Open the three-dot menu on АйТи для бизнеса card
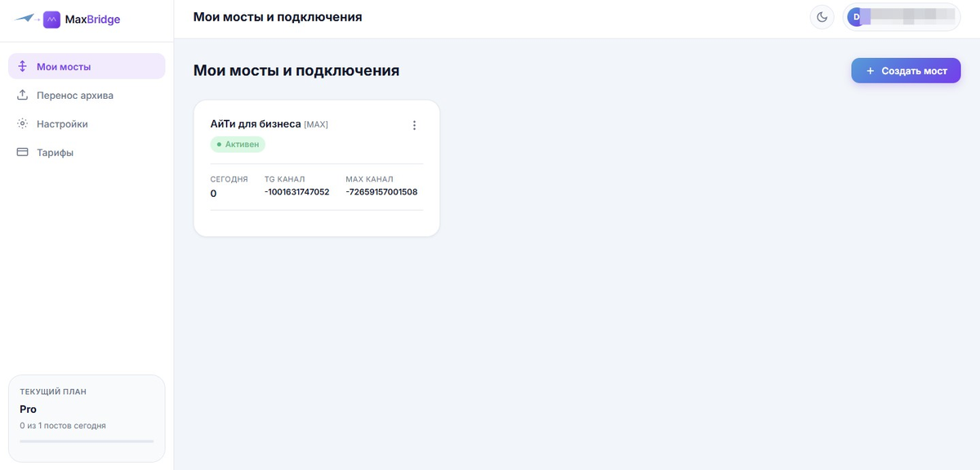The image size is (980, 470). click(414, 125)
